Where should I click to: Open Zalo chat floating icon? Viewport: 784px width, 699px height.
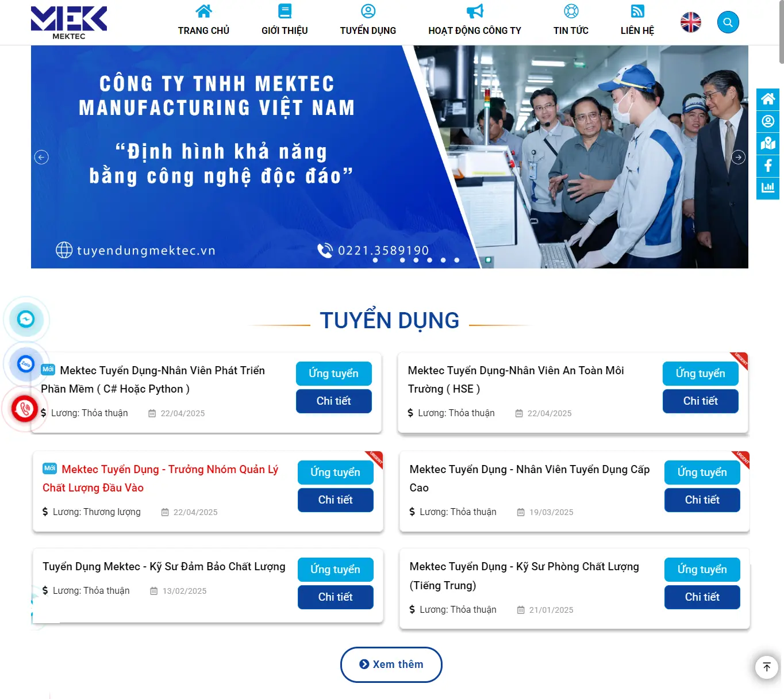[26, 364]
